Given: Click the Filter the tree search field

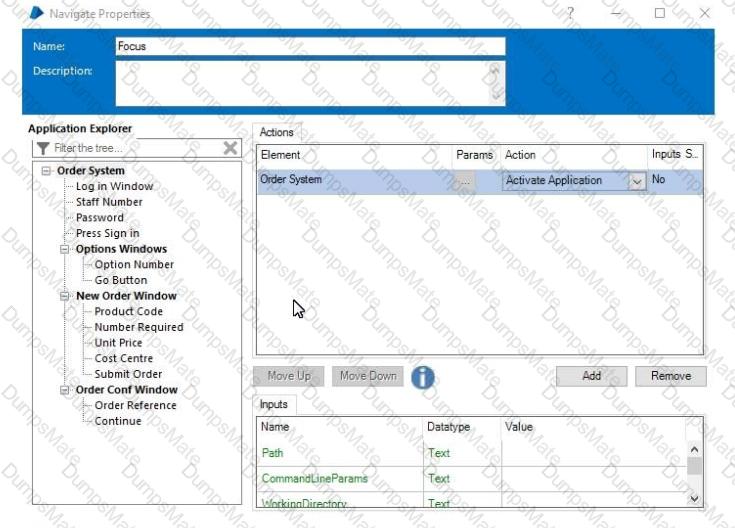Looking at the screenshot, I should pos(136,148).
